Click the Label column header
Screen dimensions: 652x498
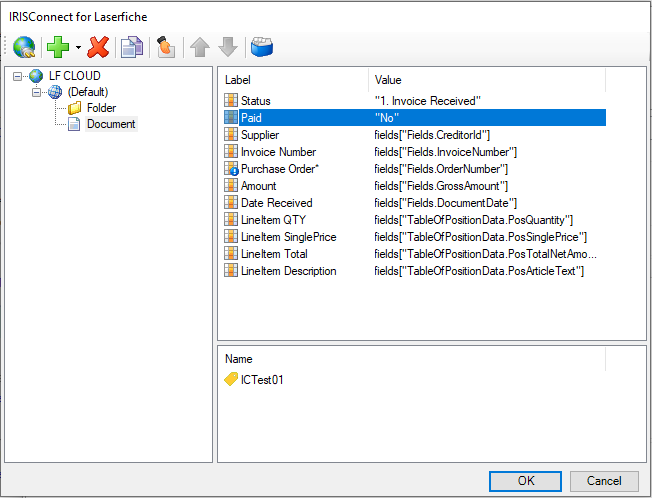coord(238,79)
